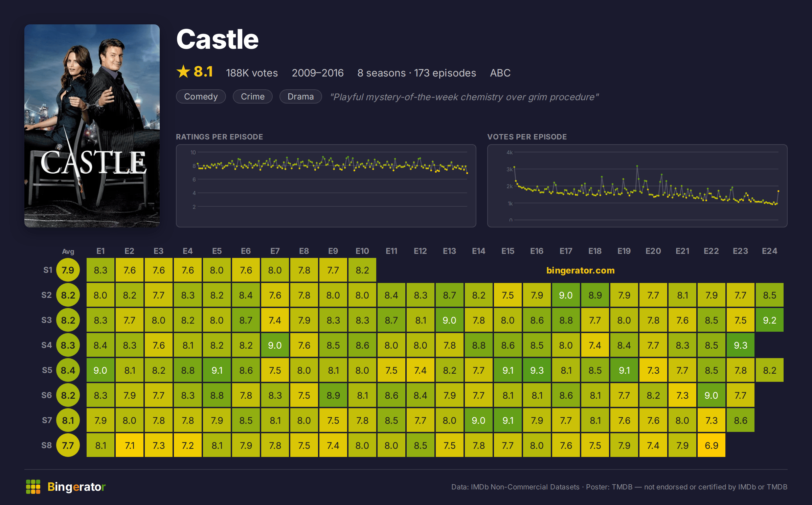
Task: Click the Votes Per Episode chart
Action: click(637, 186)
